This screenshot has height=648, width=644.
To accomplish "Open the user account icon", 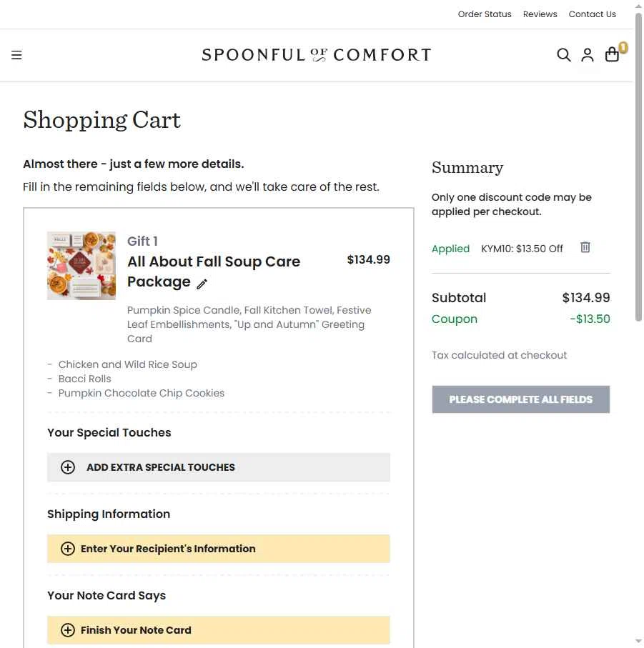I will click(588, 55).
